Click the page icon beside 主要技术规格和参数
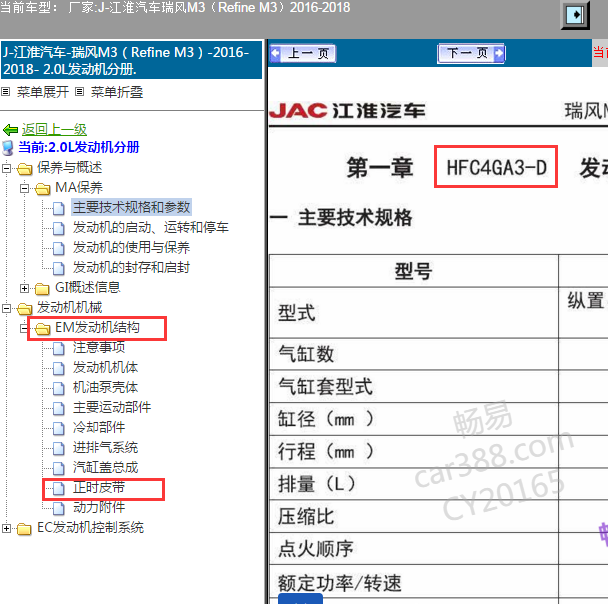 (x=59, y=209)
